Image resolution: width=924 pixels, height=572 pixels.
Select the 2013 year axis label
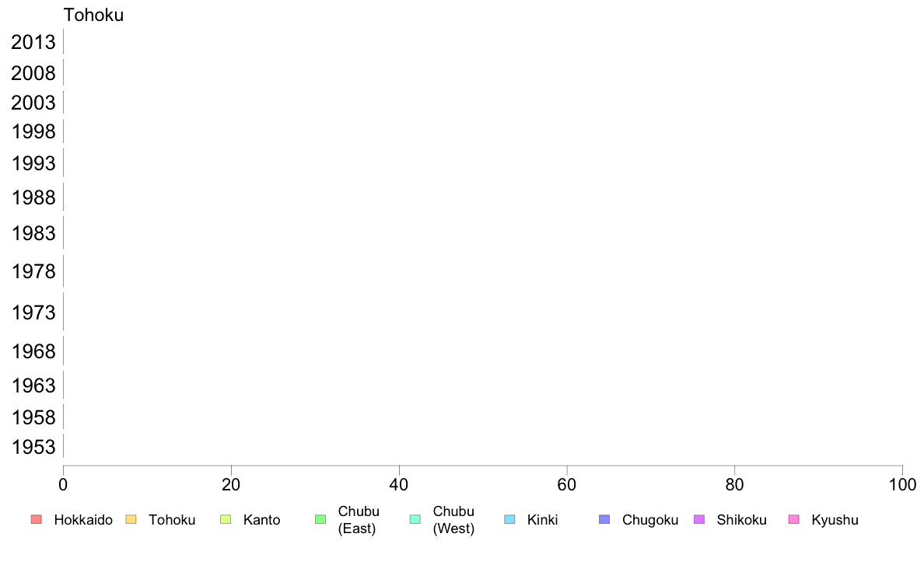(33, 42)
